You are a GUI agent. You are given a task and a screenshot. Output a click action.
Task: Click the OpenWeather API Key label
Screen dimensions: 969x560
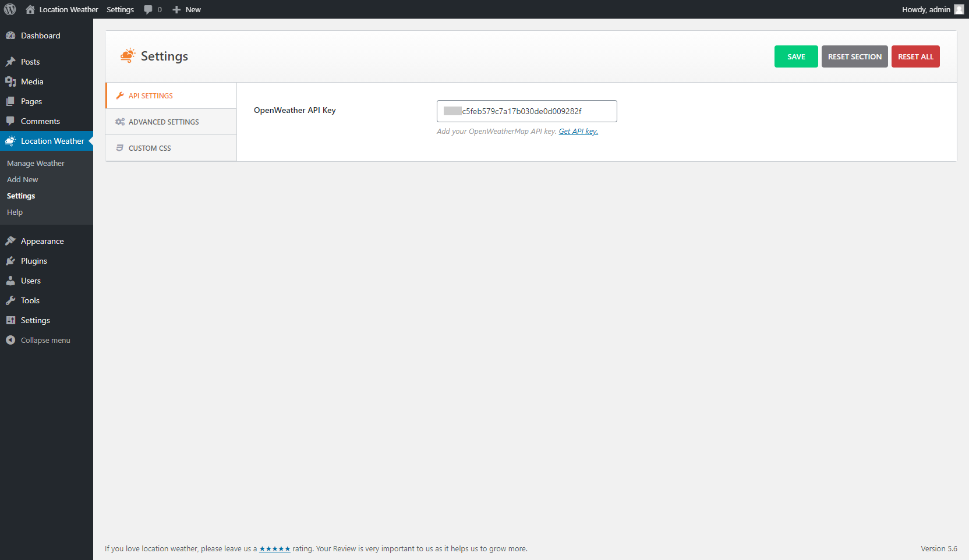[x=295, y=111]
